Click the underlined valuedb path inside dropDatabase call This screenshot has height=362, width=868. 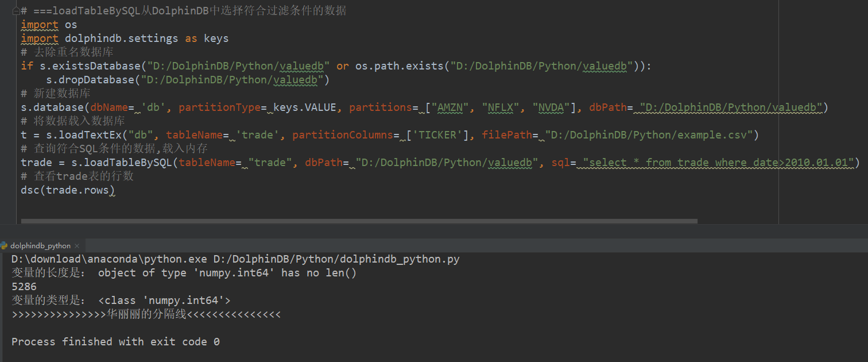coord(296,79)
